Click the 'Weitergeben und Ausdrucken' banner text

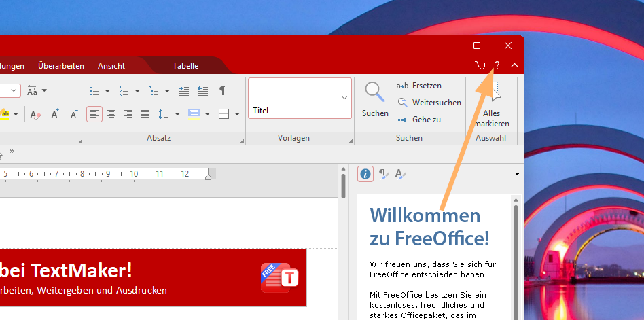point(101,290)
